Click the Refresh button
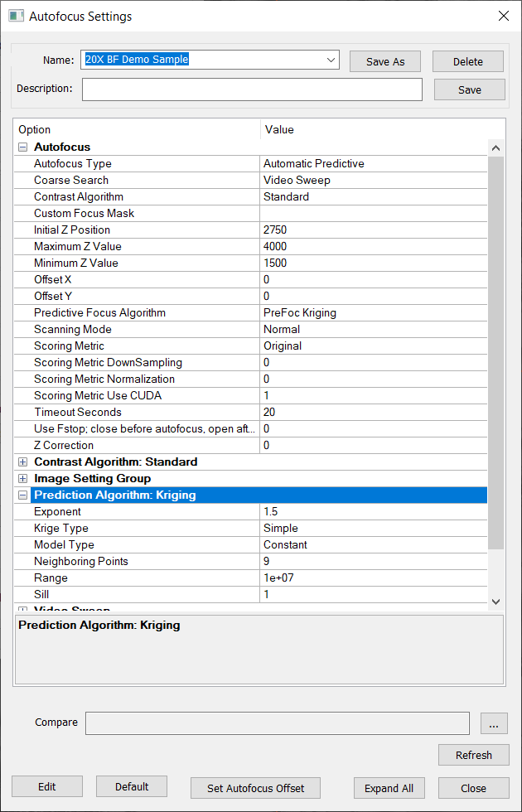The height and width of the screenshot is (812, 522). point(473,755)
